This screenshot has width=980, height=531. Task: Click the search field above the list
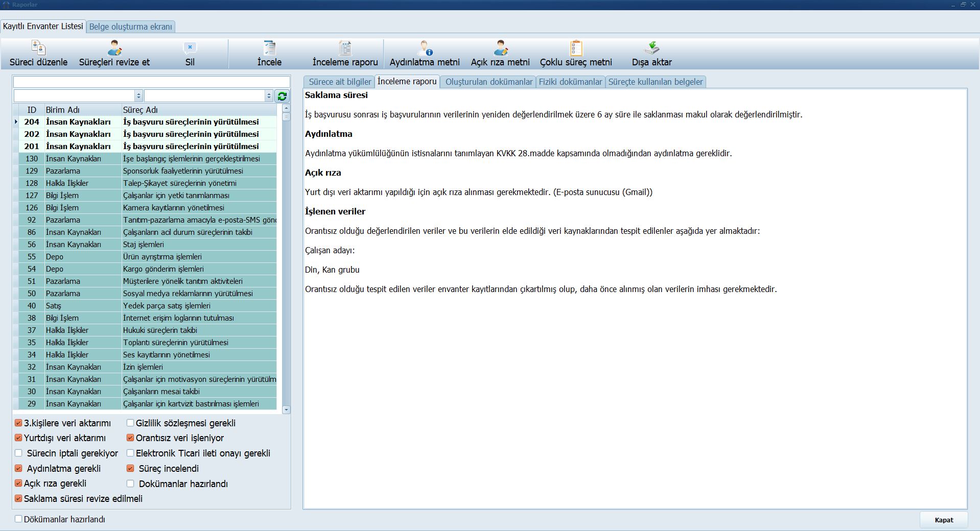152,82
